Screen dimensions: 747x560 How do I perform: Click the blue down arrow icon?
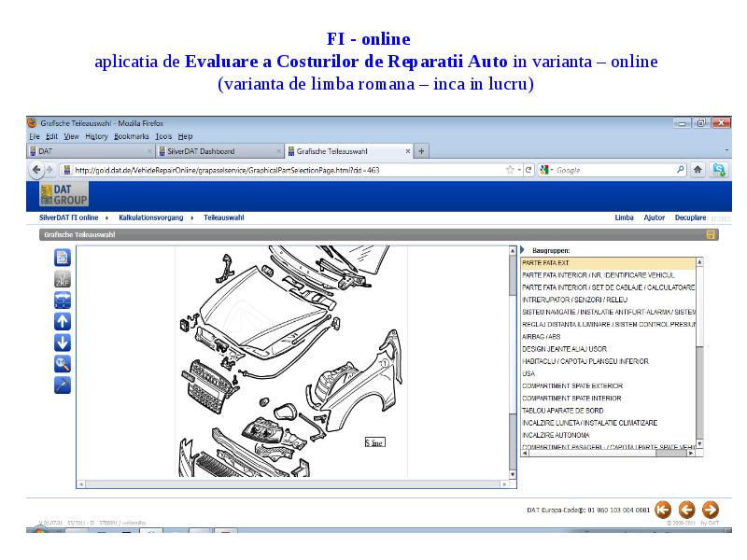[63, 343]
